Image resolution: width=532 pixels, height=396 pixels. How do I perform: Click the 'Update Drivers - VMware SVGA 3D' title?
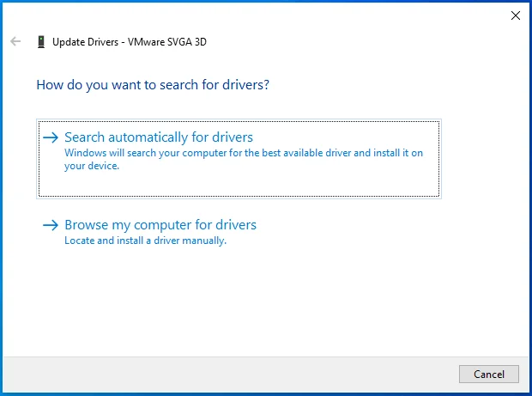[x=130, y=42]
